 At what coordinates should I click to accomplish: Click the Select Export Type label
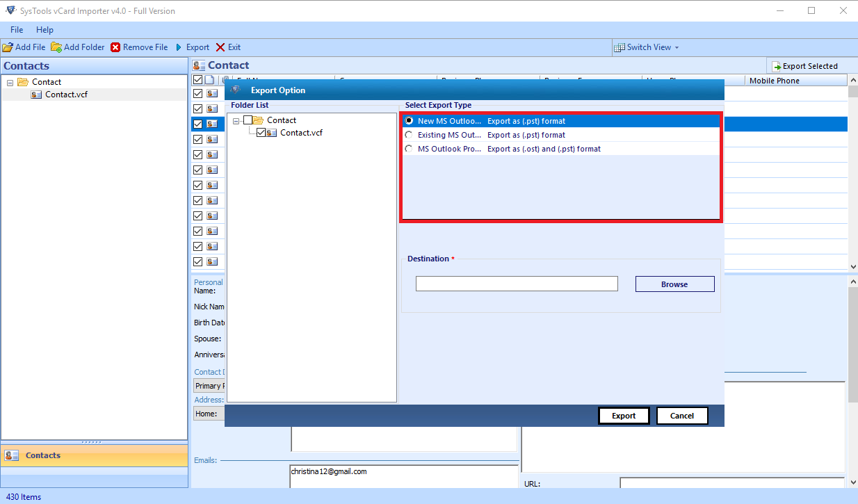438,105
